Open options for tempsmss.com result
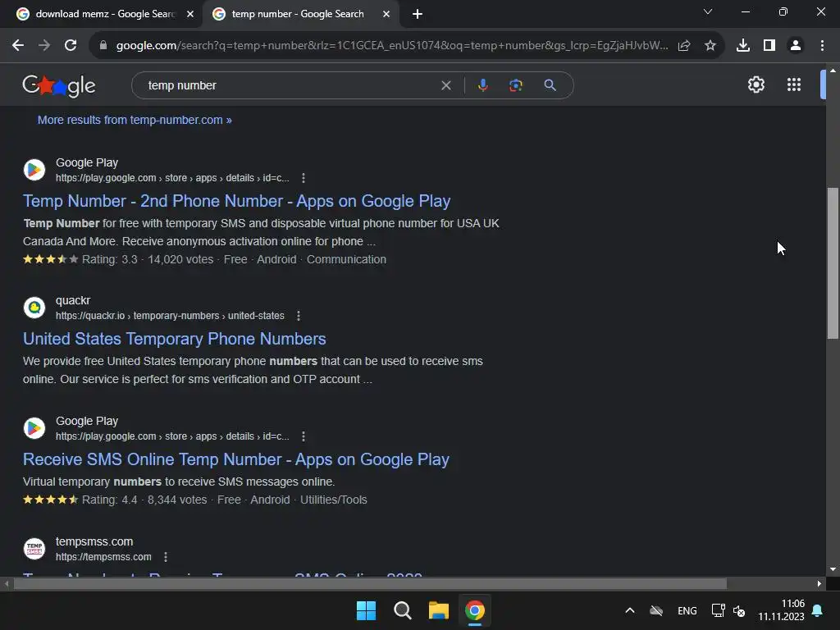840x630 pixels. click(166, 557)
